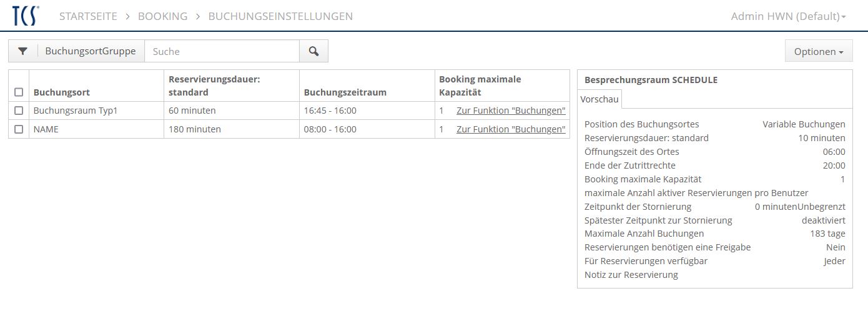Open the Optionen dropdown
Viewport: 868px width, 316px height.
coord(818,52)
